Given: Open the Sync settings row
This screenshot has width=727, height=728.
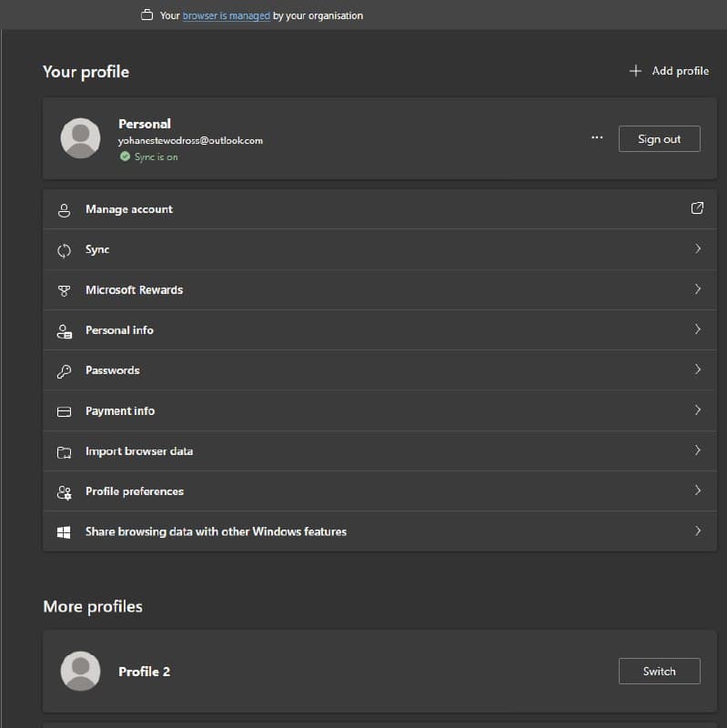Looking at the screenshot, I should pyautogui.click(x=379, y=249).
